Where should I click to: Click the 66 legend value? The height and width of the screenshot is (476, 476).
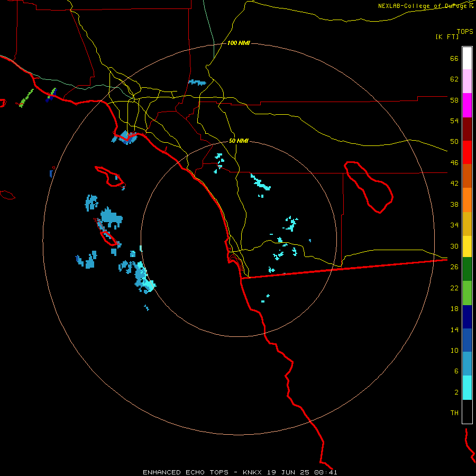454,59
